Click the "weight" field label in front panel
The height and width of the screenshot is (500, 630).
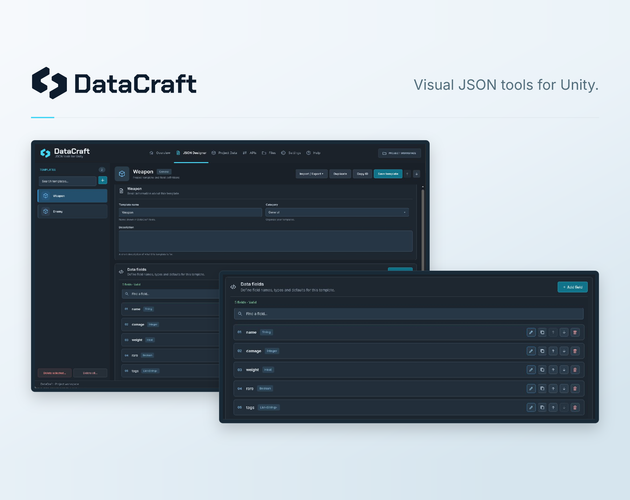tap(252, 370)
